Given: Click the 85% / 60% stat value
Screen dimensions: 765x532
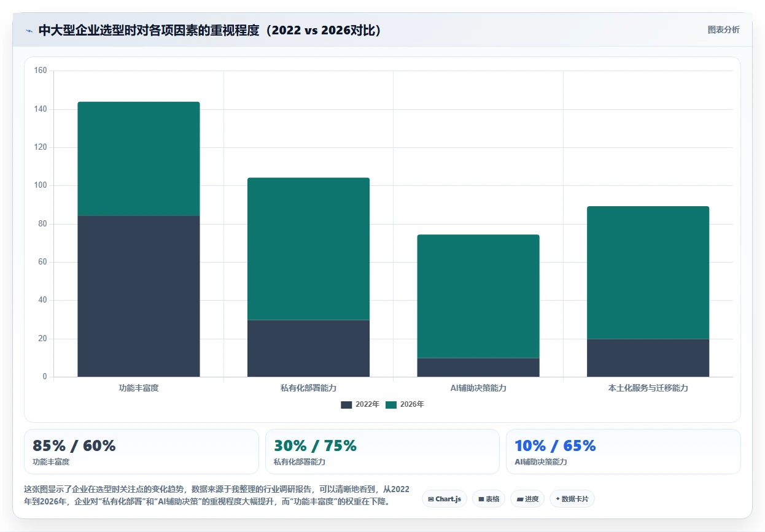Looking at the screenshot, I should [x=74, y=446].
